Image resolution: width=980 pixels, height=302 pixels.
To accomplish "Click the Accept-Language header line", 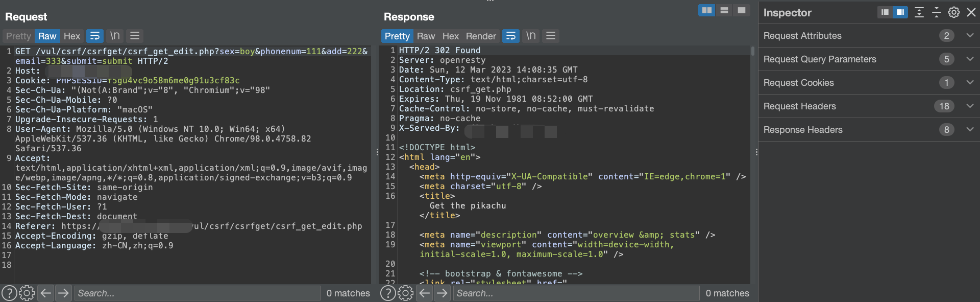I will tap(94, 245).
